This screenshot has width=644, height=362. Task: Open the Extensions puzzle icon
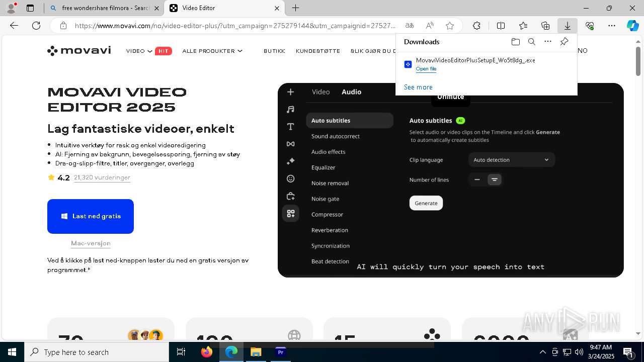476,26
